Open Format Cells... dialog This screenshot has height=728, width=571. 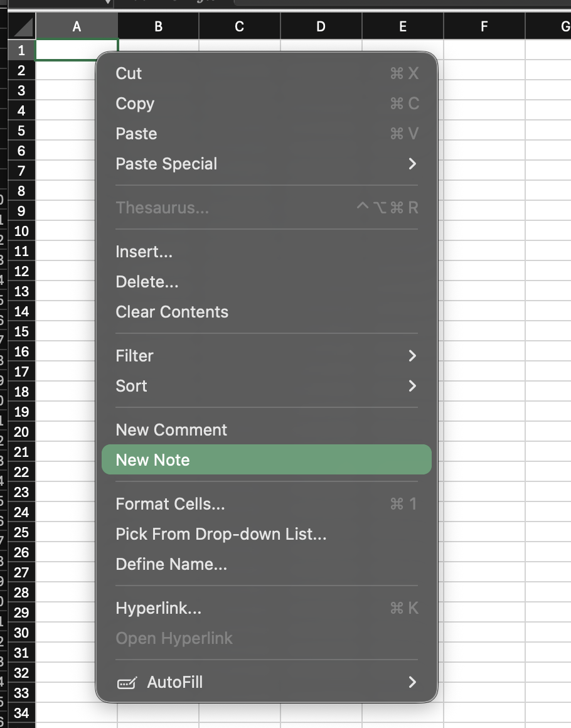(x=170, y=504)
